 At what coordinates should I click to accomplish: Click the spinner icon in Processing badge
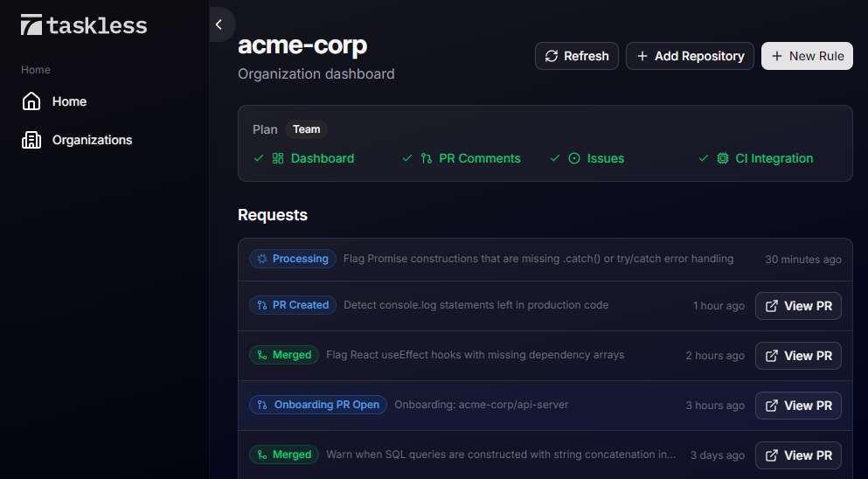(262, 259)
